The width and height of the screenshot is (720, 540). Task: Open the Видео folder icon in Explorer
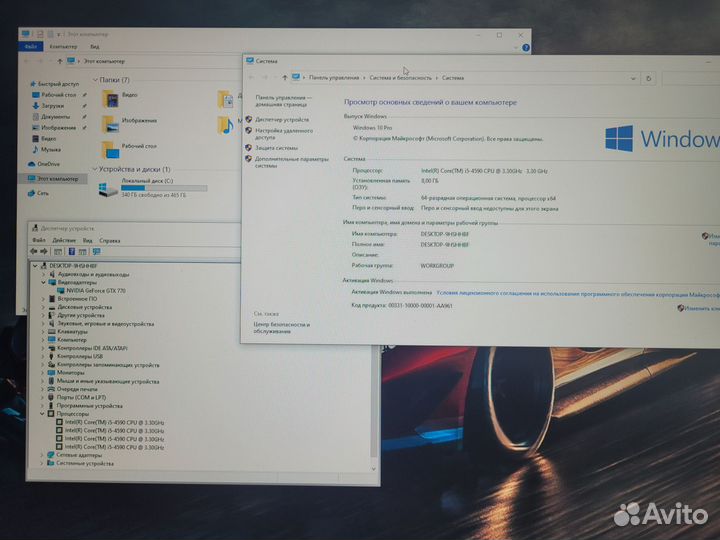point(111,99)
